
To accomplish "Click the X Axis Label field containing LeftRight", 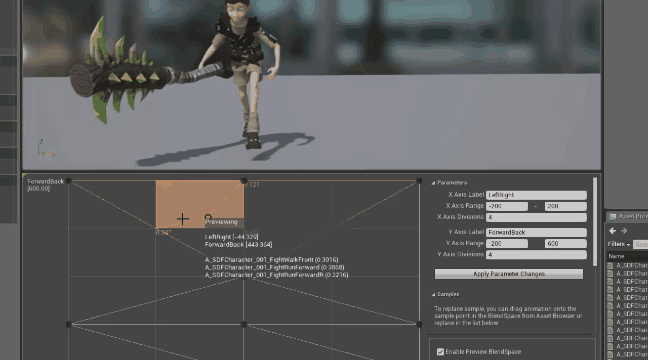I will click(x=536, y=195).
